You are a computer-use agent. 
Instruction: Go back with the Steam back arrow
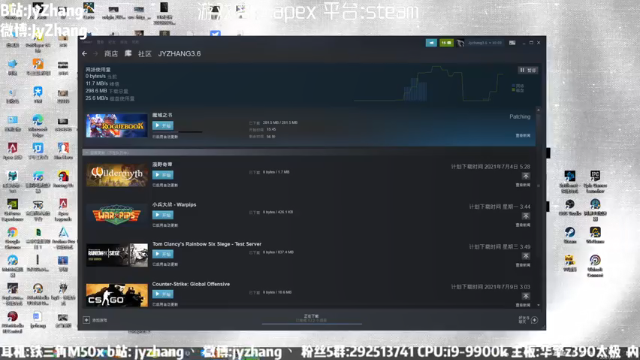click(x=84, y=54)
